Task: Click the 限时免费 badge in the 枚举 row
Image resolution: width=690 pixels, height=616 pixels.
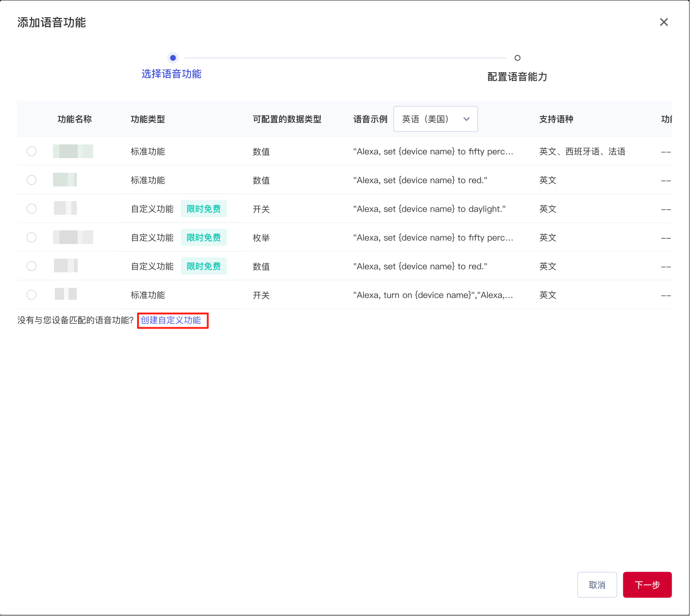Action: click(204, 238)
